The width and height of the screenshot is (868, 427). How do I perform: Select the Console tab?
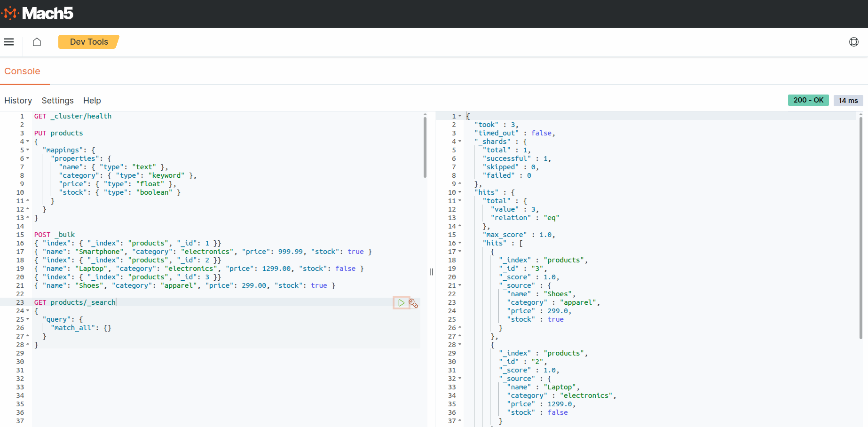coord(22,71)
